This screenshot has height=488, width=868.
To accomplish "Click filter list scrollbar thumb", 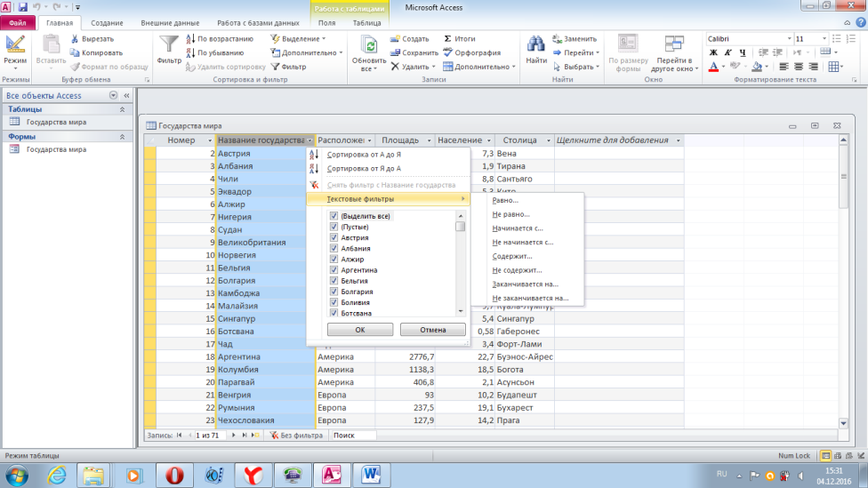I will 460,227.
